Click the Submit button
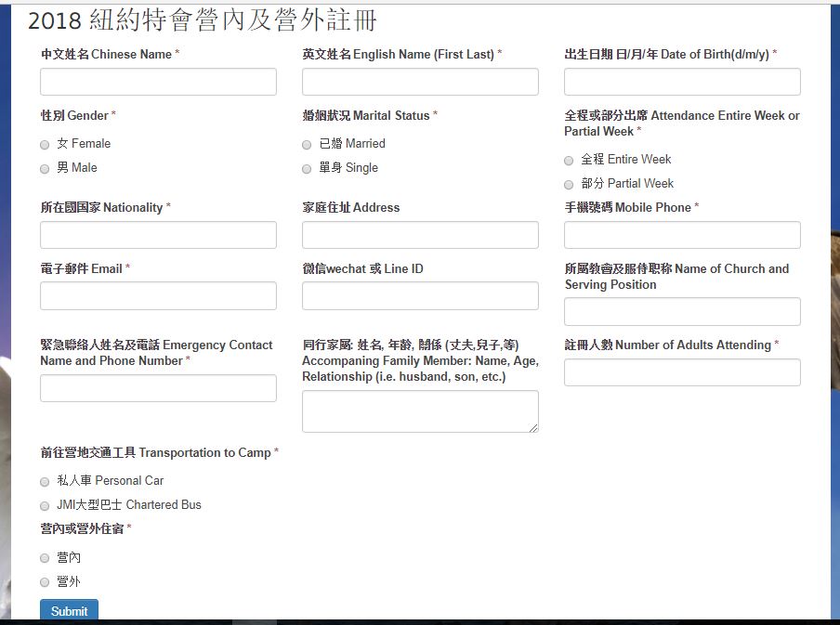This screenshot has height=625, width=840. [69, 611]
